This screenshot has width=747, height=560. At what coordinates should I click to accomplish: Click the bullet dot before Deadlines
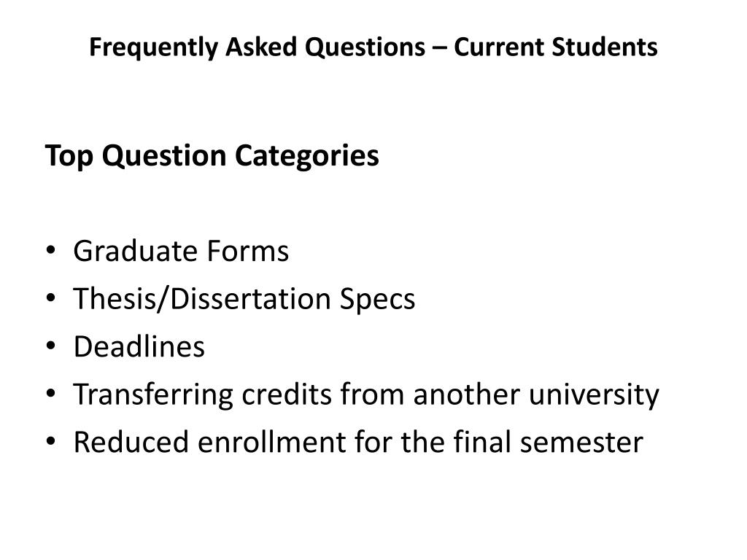(51, 346)
